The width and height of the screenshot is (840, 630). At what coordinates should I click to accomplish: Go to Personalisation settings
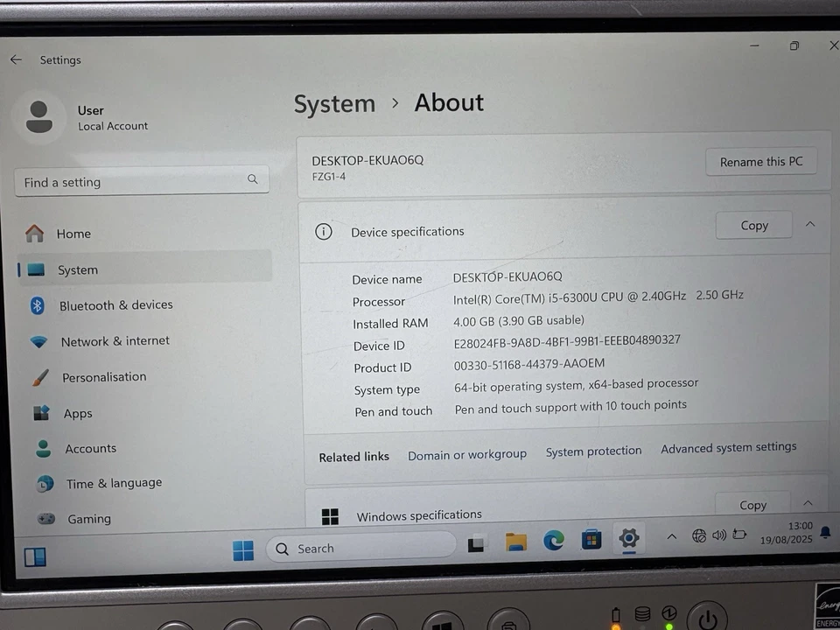coord(104,377)
